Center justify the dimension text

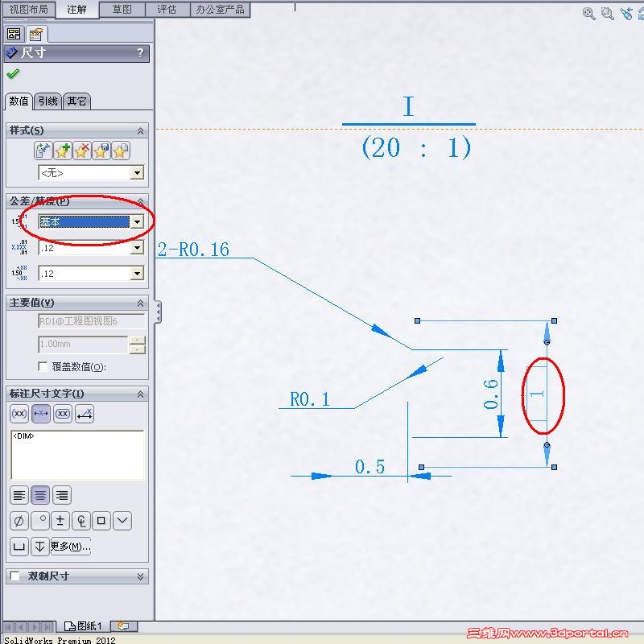40,495
